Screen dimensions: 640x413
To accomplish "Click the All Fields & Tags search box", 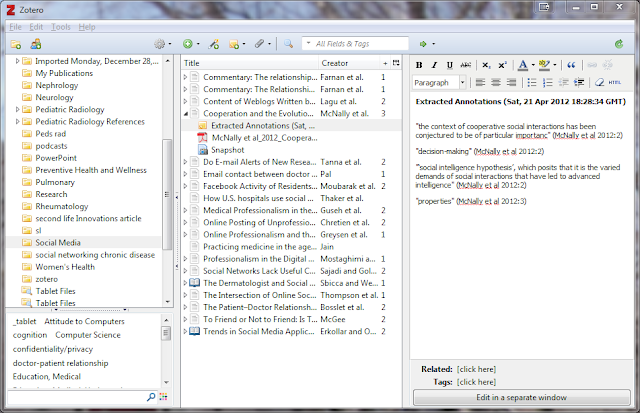I will [355, 44].
